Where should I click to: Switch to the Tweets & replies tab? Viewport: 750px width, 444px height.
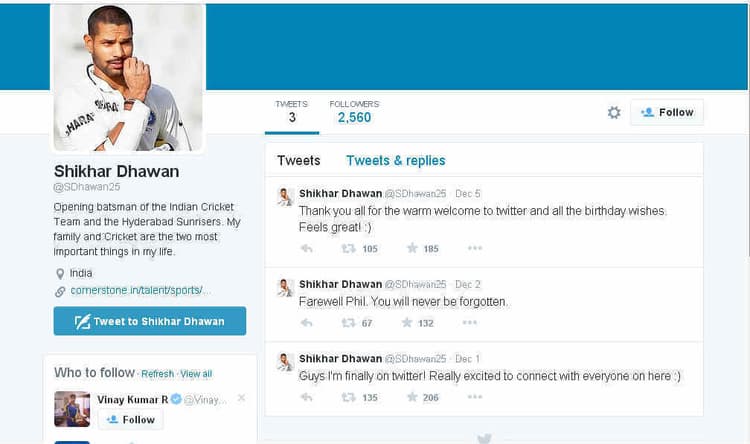(x=396, y=161)
